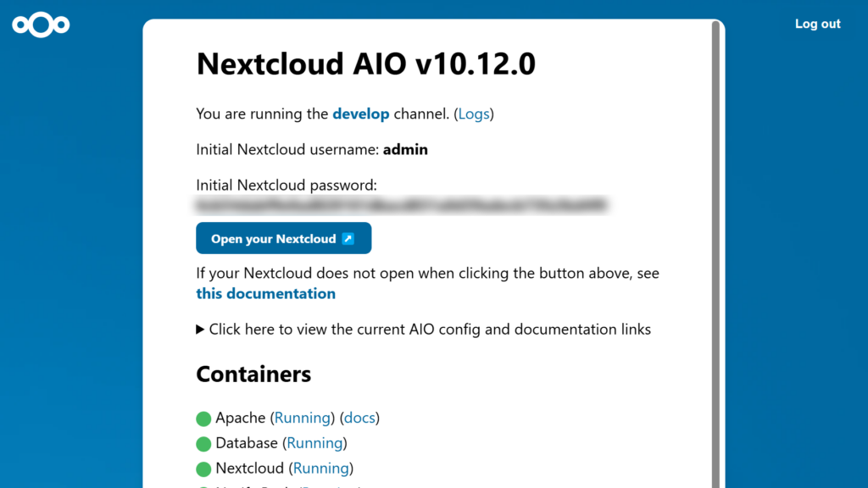
Task: Open the Logs link
Action: pos(474,114)
